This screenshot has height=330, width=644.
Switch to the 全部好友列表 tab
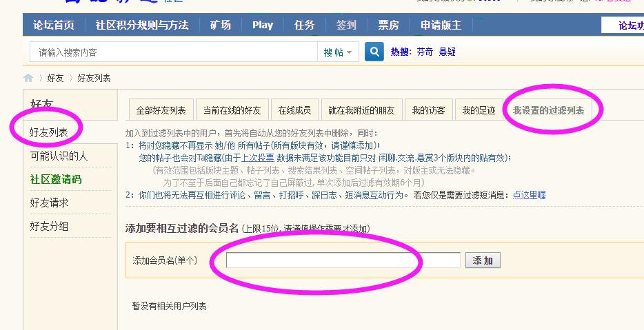(x=161, y=110)
